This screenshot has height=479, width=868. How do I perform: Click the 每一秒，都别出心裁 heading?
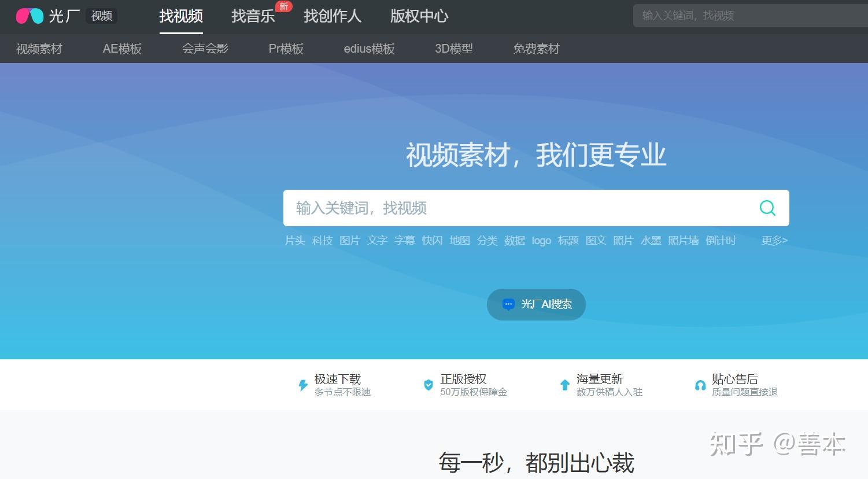pos(536,463)
